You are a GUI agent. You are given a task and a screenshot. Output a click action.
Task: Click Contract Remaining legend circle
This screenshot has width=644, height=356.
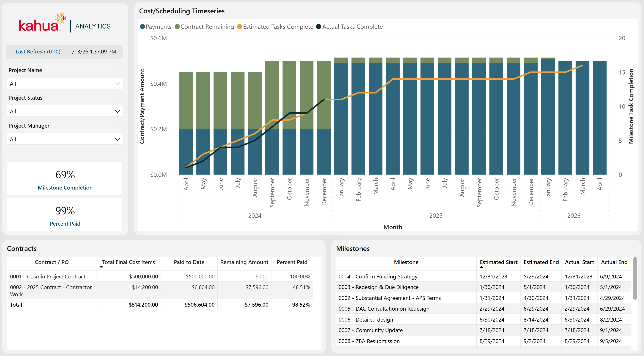click(177, 27)
